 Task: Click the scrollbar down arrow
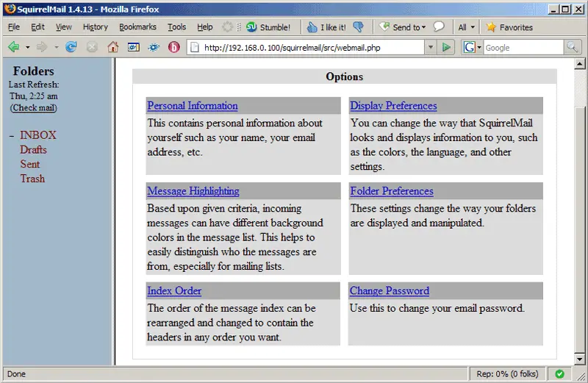[x=579, y=359]
